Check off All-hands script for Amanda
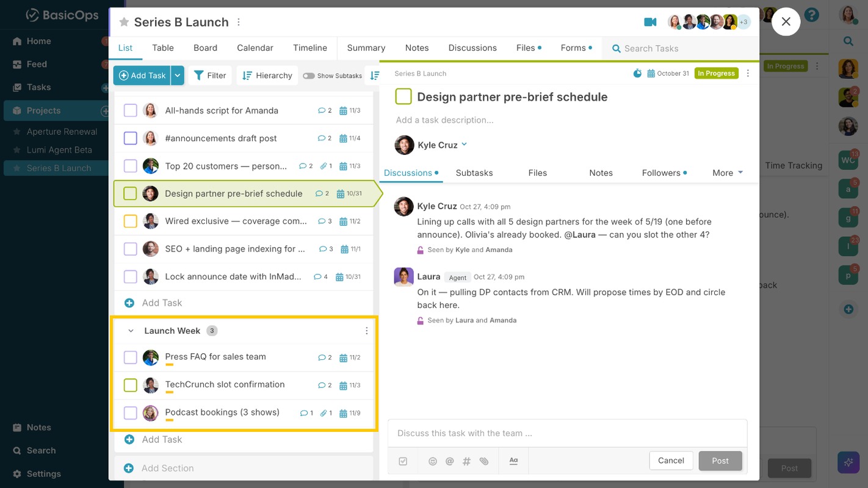 coord(130,110)
